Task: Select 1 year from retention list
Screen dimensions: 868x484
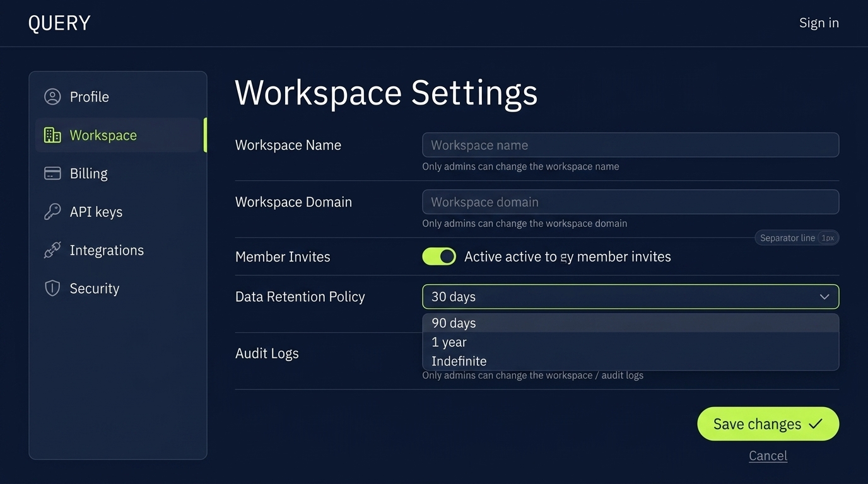Action: (449, 342)
